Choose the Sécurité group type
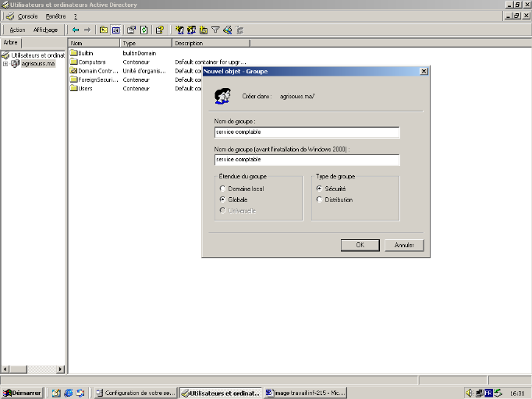 [x=319, y=189]
